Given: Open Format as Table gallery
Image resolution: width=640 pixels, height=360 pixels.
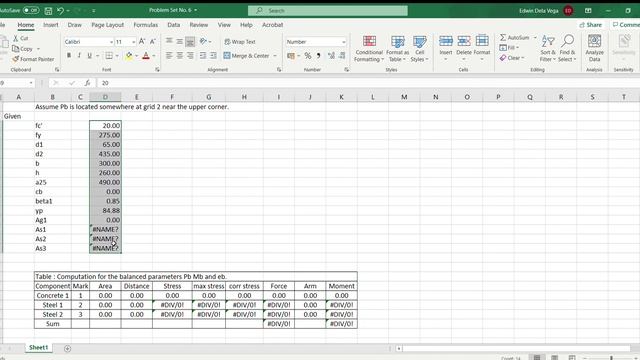Looking at the screenshot, I should click(397, 49).
